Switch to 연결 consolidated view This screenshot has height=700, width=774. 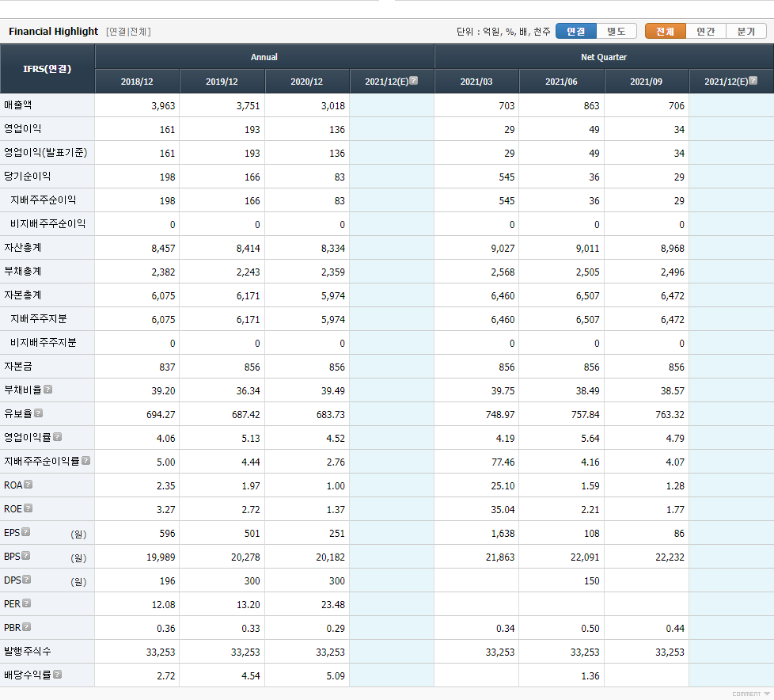(x=576, y=31)
